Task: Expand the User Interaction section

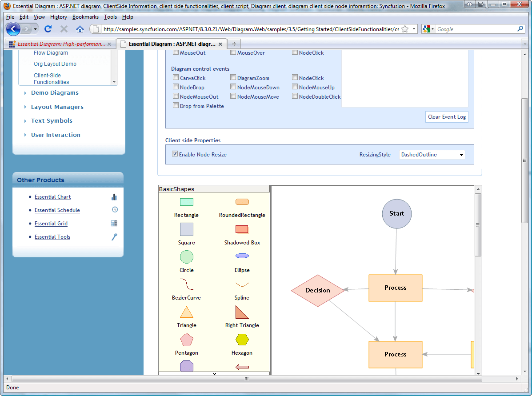Action: tap(56, 135)
